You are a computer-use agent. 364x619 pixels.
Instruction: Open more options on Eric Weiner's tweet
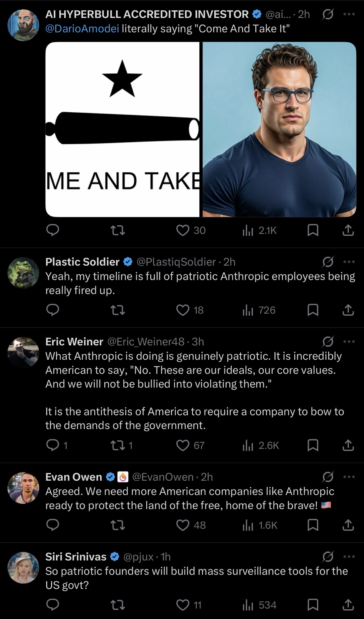coord(349,342)
